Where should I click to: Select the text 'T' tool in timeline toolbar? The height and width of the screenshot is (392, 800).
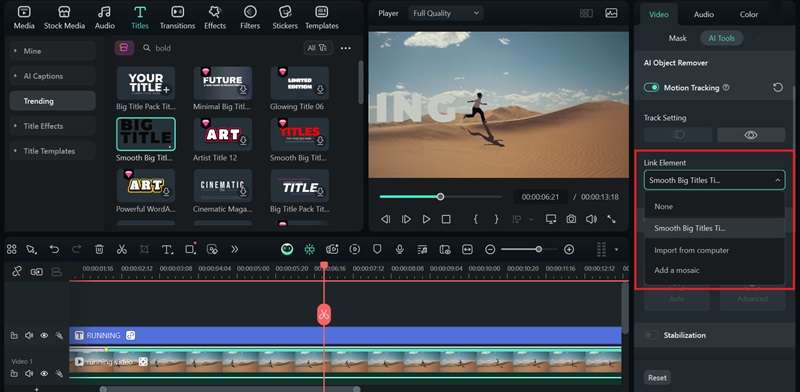(167, 249)
